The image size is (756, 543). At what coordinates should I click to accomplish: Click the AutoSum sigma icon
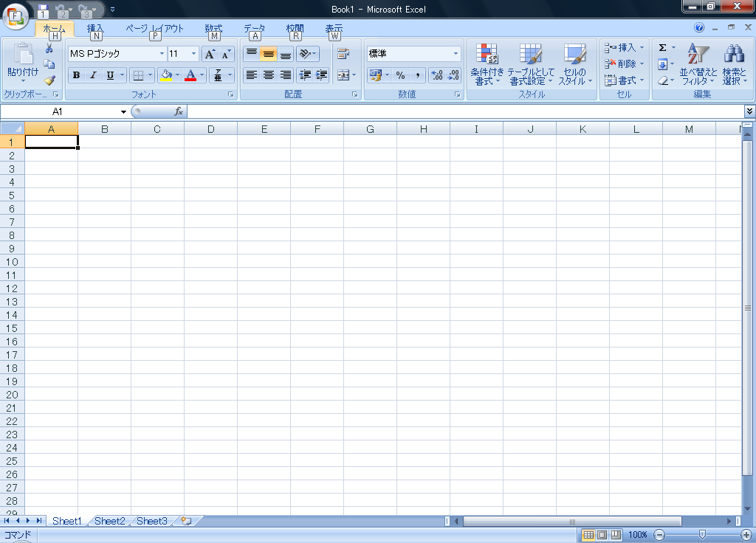662,48
